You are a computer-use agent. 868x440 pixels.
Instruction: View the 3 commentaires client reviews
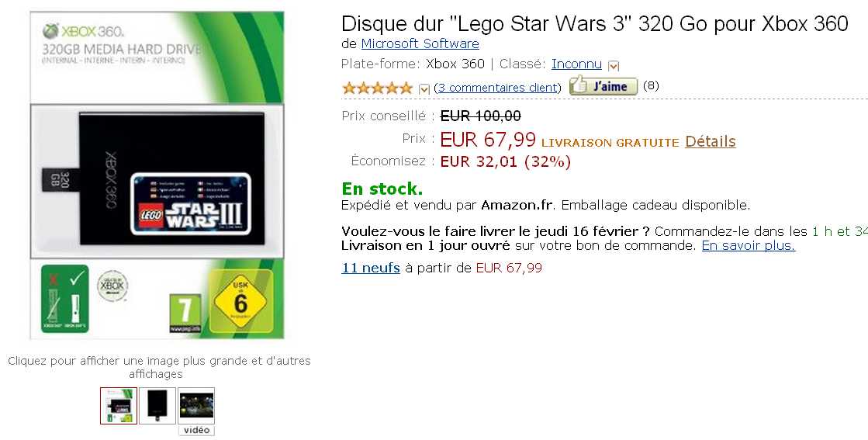click(x=497, y=88)
